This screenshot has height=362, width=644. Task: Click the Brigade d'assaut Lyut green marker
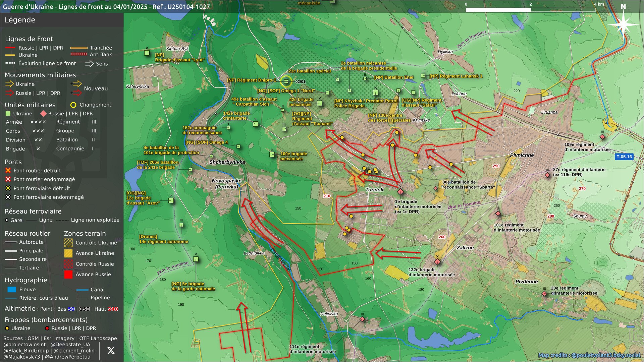147,53
